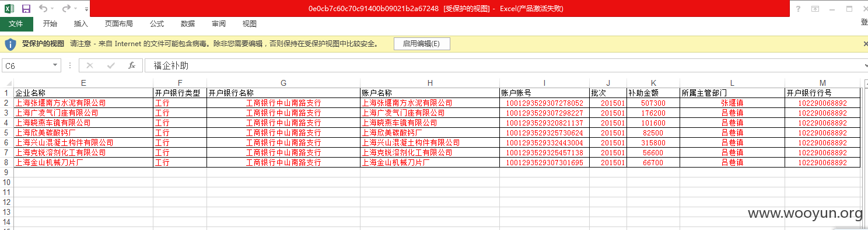Click account number 1001293529307301695
The height and width of the screenshot is (230, 868).
544,162
